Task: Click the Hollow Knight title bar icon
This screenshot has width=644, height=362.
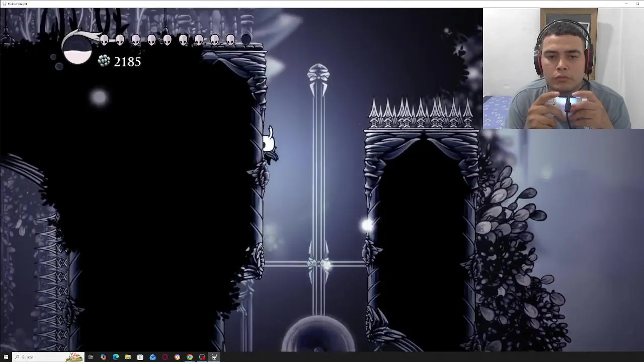Action: point(4,4)
